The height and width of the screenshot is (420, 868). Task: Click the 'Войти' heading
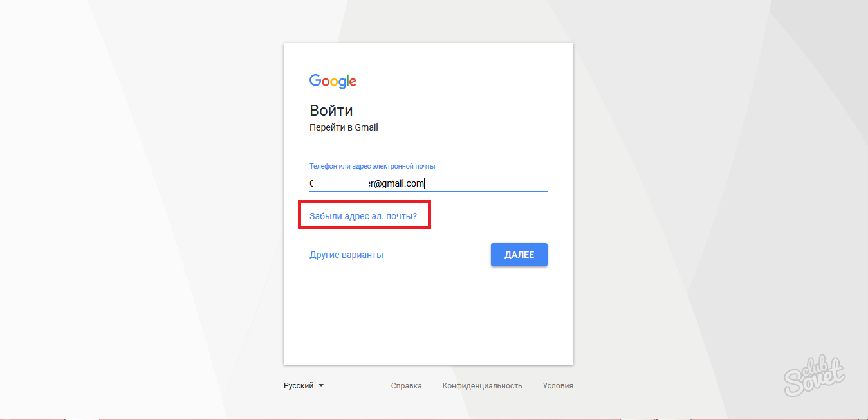click(331, 110)
